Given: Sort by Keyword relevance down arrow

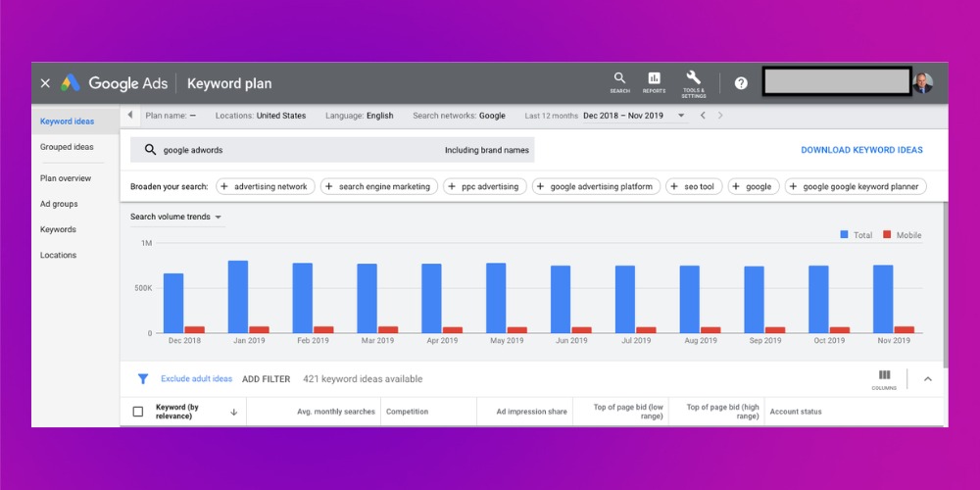Looking at the screenshot, I should tap(234, 412).
